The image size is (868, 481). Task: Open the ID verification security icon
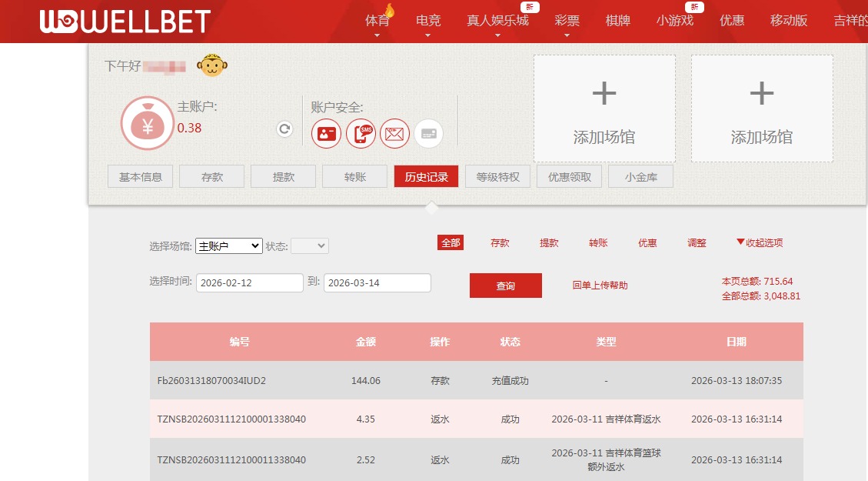coord(325,133)
